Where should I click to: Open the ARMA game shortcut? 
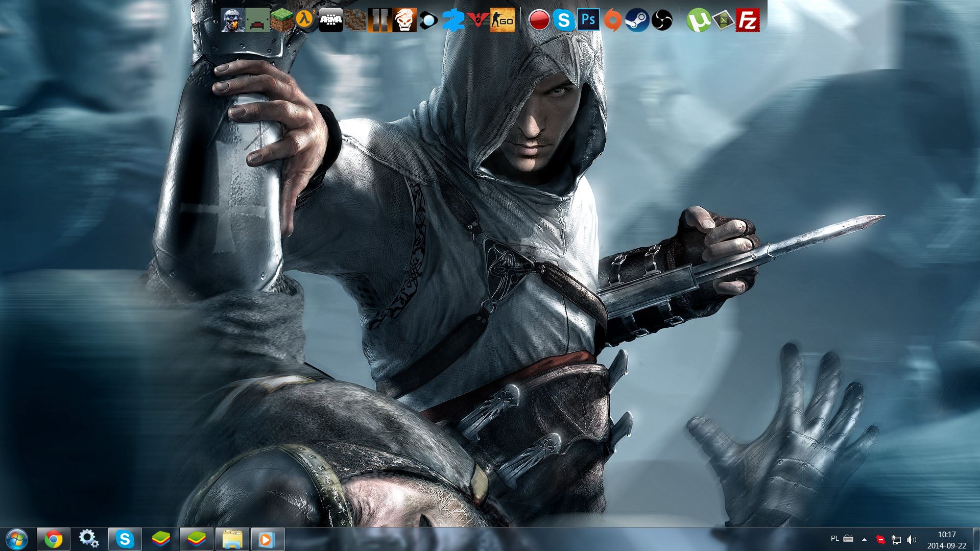(331, 20)
